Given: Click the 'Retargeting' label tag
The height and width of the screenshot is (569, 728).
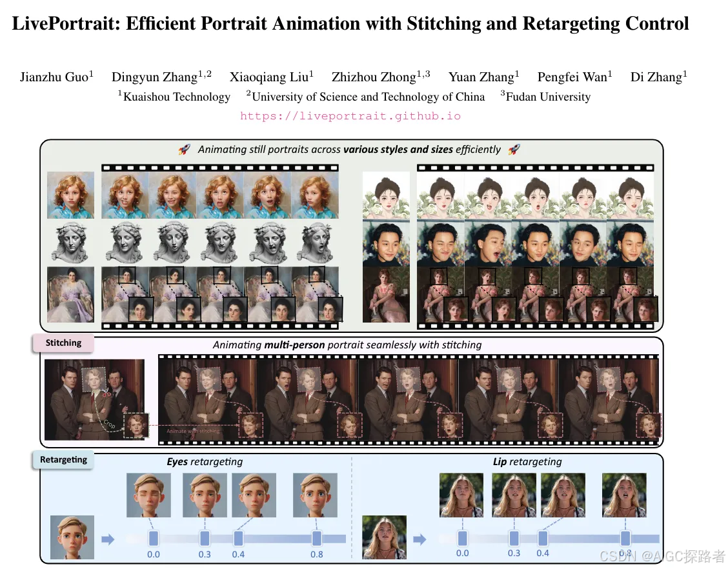Looking at the screenshot, I should pyautogui.click(x=63, y=460).
